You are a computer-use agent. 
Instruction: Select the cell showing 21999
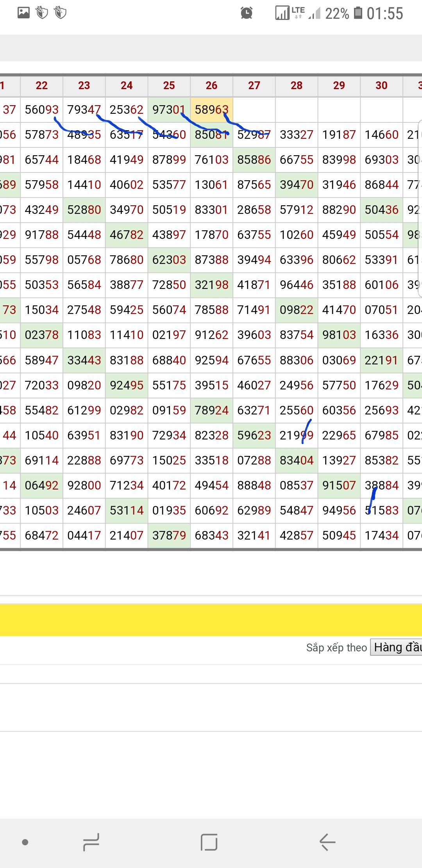tap(296, 435)
